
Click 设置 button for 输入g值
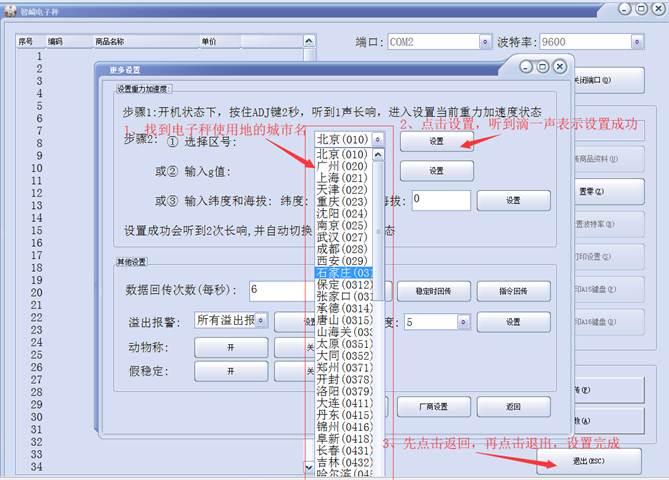point(436,171)
